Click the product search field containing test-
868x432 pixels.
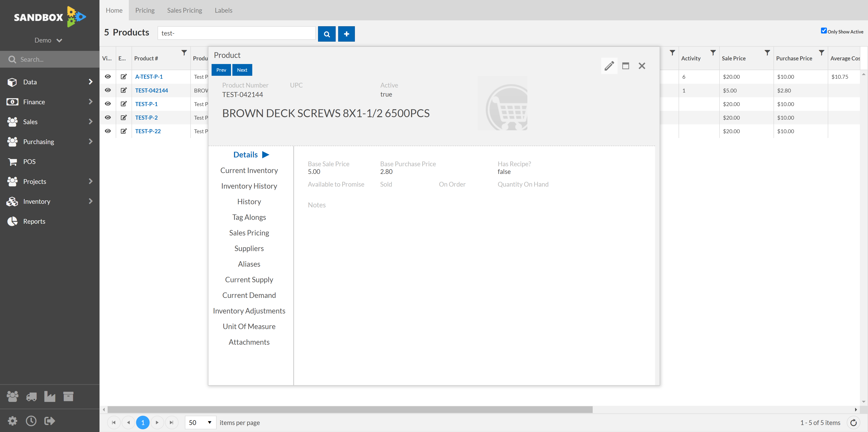tap(236, 33)
